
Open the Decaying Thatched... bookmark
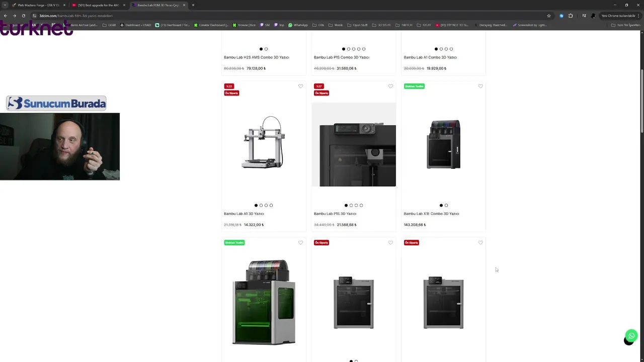[x=490, y=25]
